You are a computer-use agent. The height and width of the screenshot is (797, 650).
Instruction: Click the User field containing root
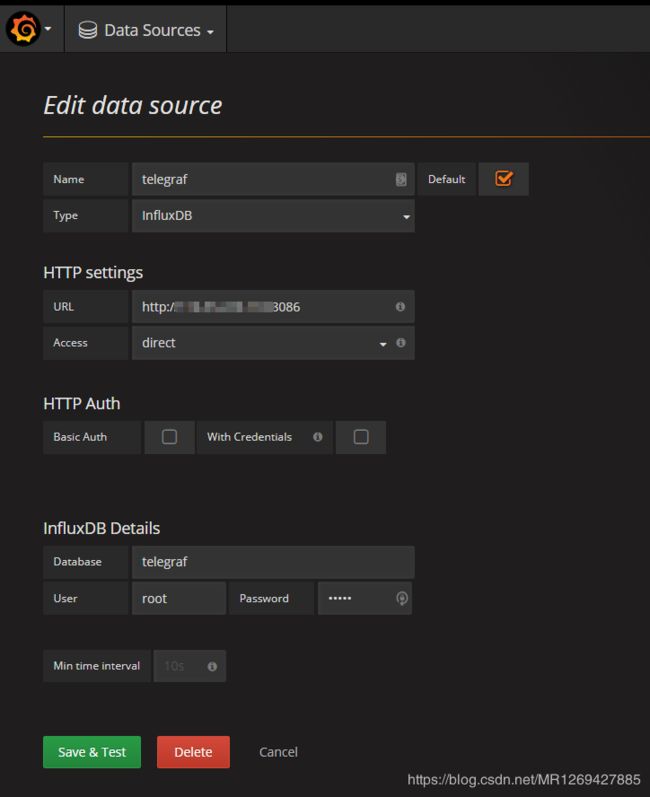pyautogui.click(x=179, y=598)
